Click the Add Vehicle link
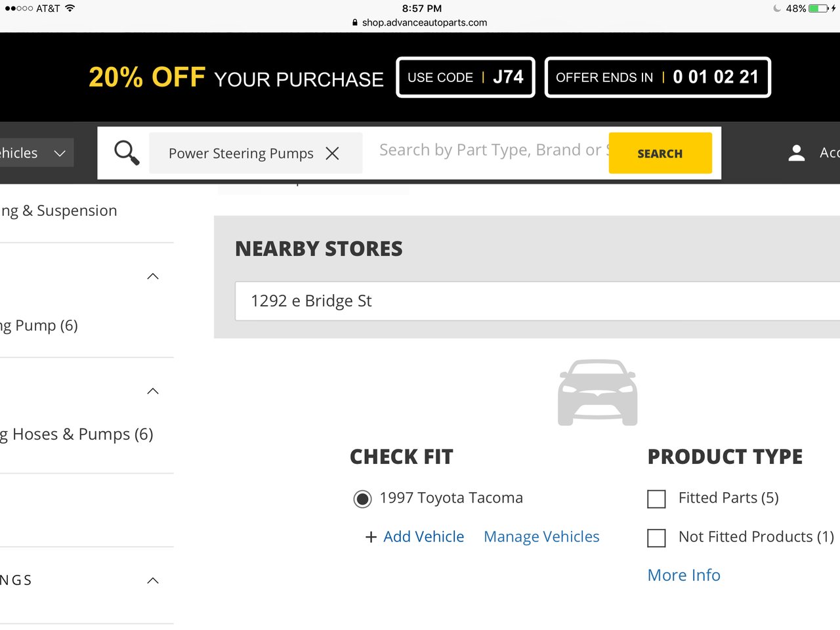This screenshot has width=840, height=630. pyautogui.click(x=423, y=537)
